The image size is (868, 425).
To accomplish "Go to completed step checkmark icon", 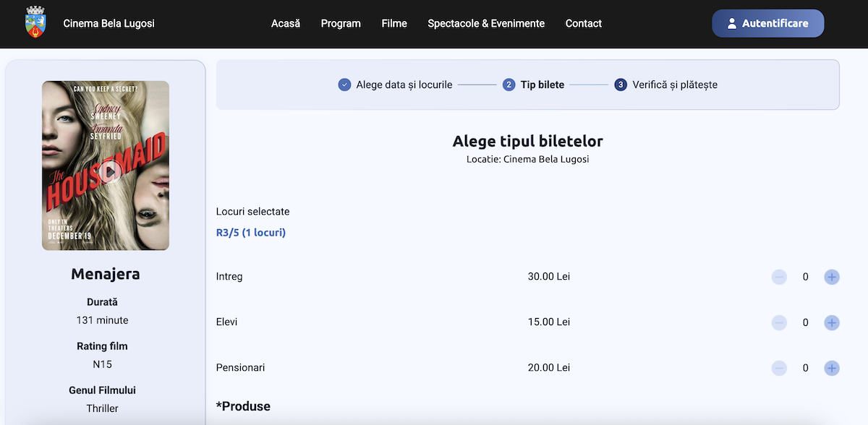I will coord(344,85).
